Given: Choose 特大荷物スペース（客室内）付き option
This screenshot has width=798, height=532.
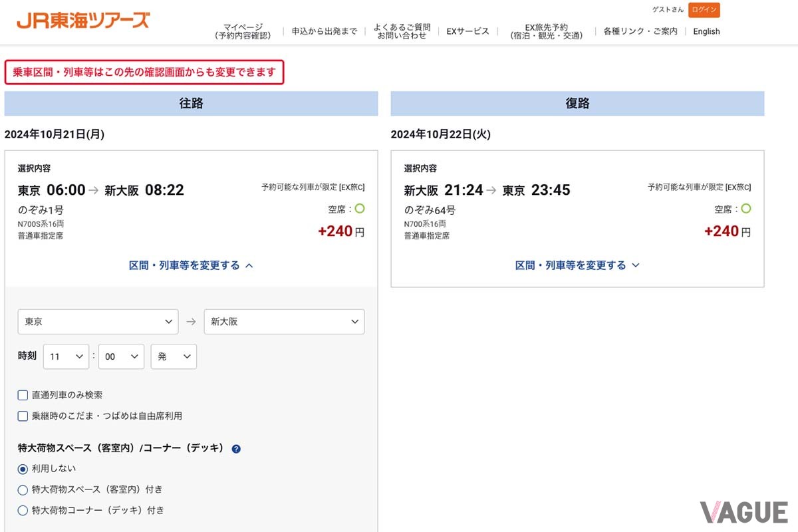Looking at the screenshot, I should (23, 490).
